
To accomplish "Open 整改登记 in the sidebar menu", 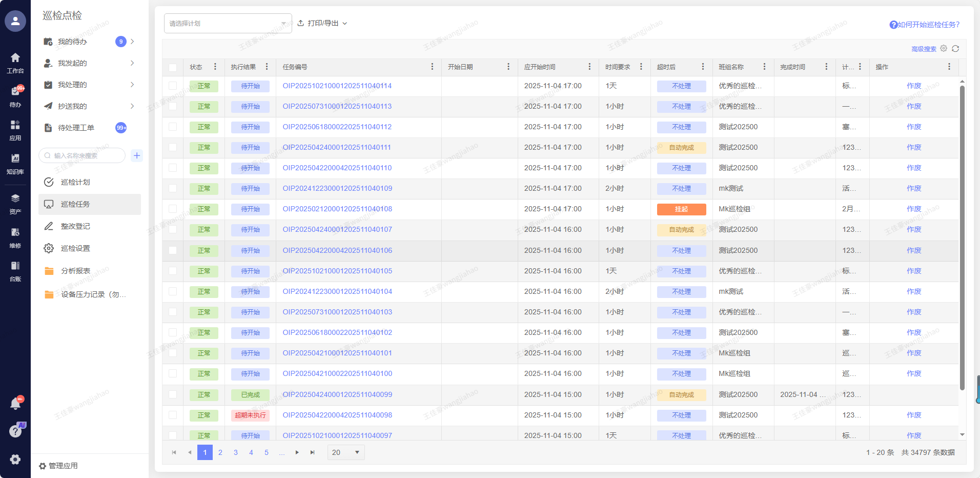I will pyautogui.click(x=75, y=226).
